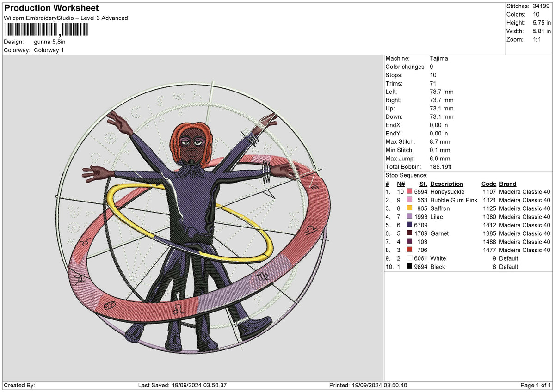Click the EndY value '0.00 in'

point(439,133)
